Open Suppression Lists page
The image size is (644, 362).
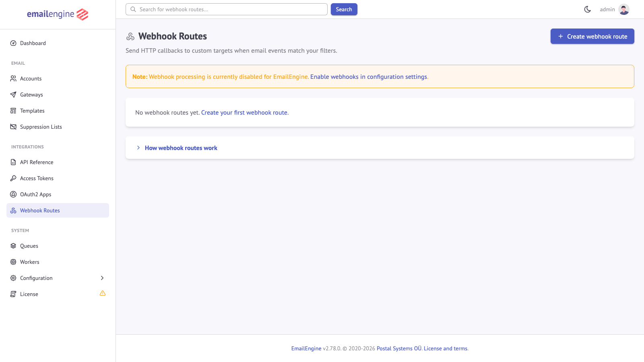point(58,127)
